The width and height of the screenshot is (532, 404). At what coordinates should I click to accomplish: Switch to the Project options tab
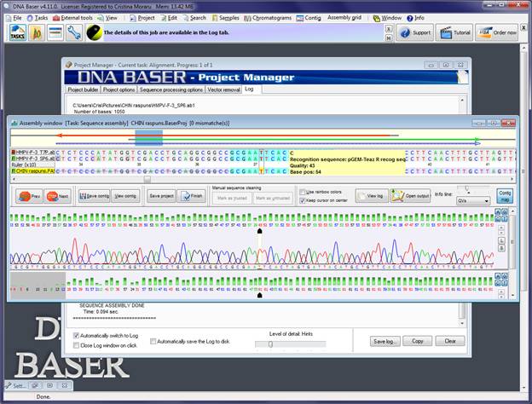[x=119, y=89]
